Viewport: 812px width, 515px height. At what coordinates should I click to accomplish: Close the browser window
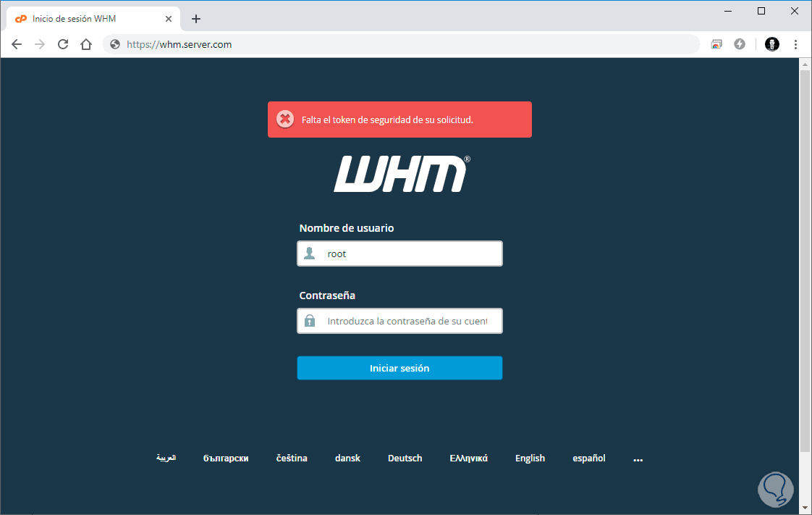(795, 11)
